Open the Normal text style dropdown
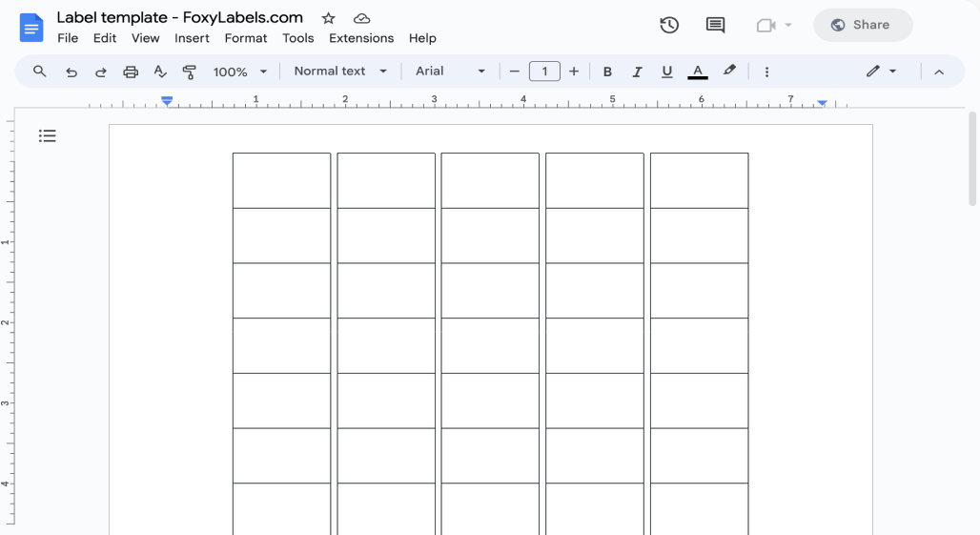Viewport: 980px width, 535px height. (x=340, y=72)
